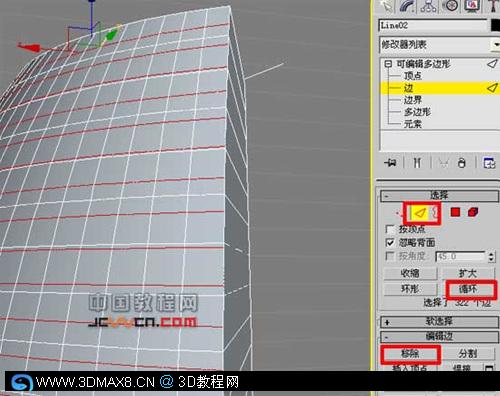Click the 收缩 shrink button
Viewport: 500px width, 396px height.
click(x=410, y=273)
